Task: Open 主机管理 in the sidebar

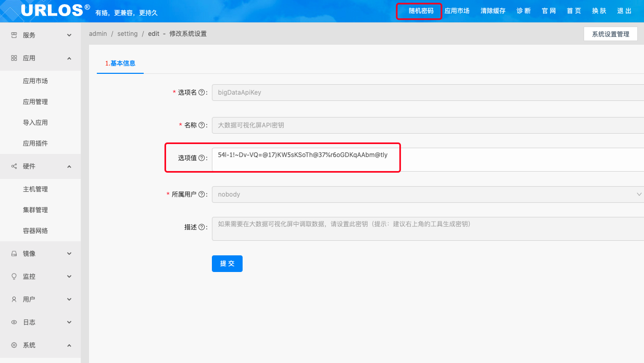Action: click(35, 189)
